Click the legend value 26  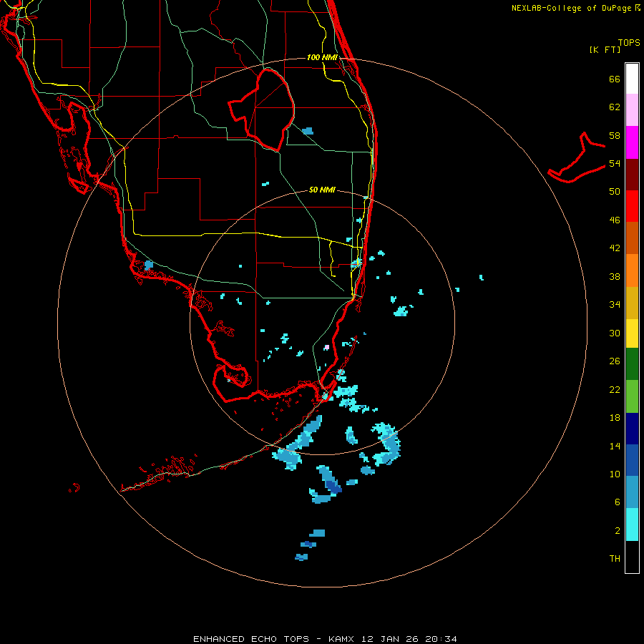pyautogui.click(x=615, y=361)
